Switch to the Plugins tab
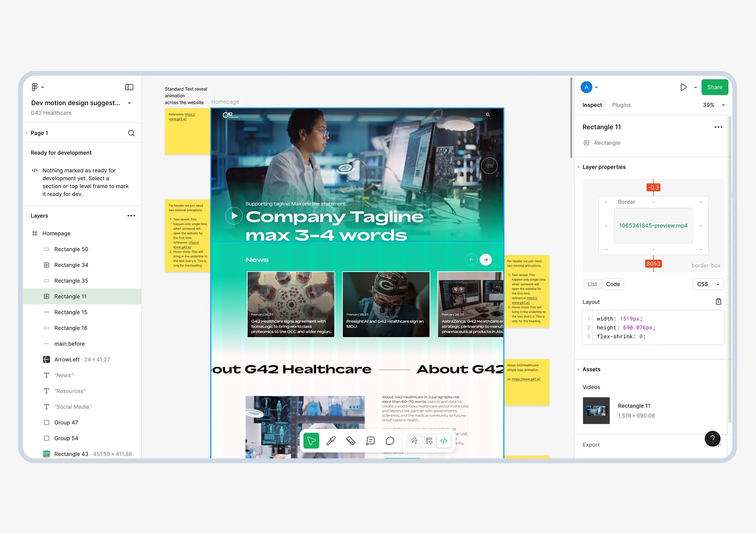Image resolution: width=756 pixels, height=533 pixels. [621, 105]
